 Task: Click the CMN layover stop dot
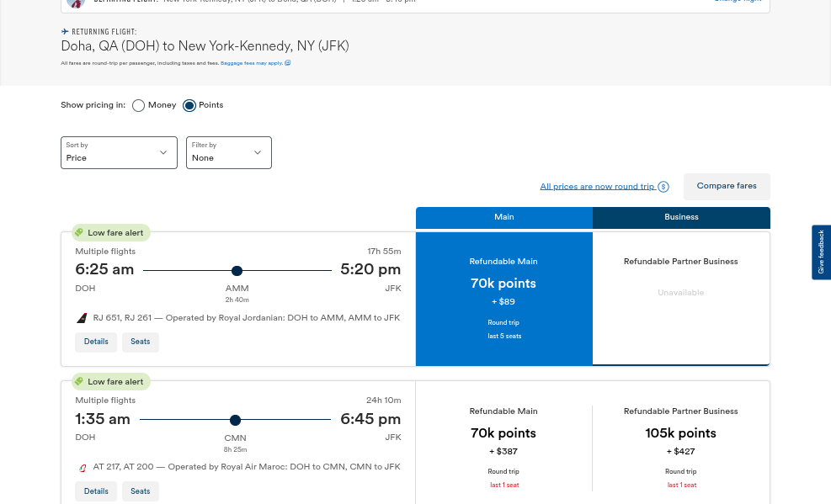(x=235, y=421)
